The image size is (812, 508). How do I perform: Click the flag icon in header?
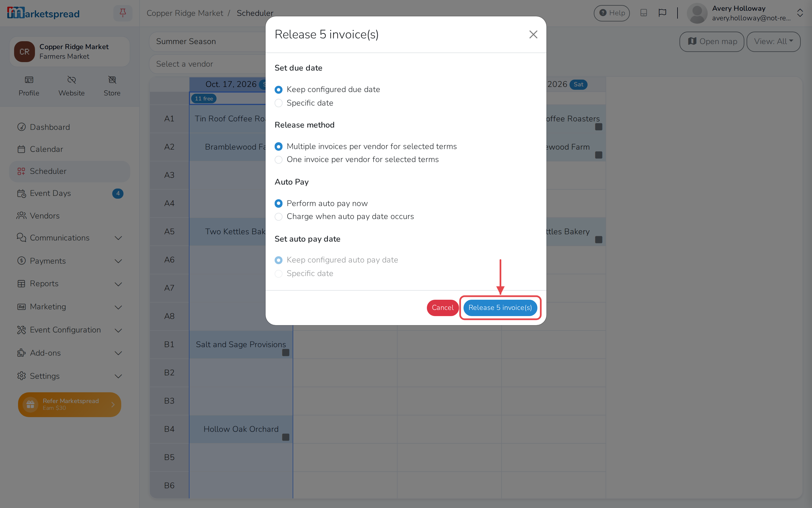[662, 13]
